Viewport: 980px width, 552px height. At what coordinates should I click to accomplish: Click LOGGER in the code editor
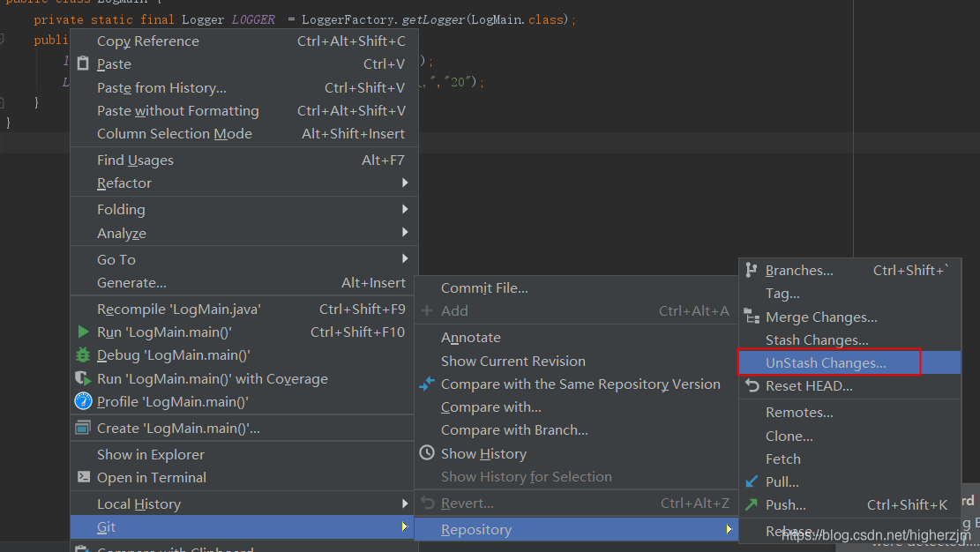(x=253, y=19)
